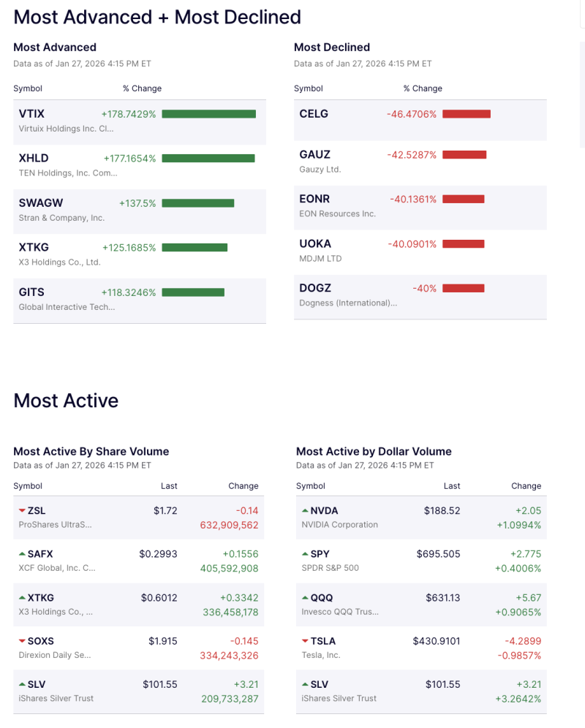Open the DOGZ ticker
585x728 pixels.
315,288
